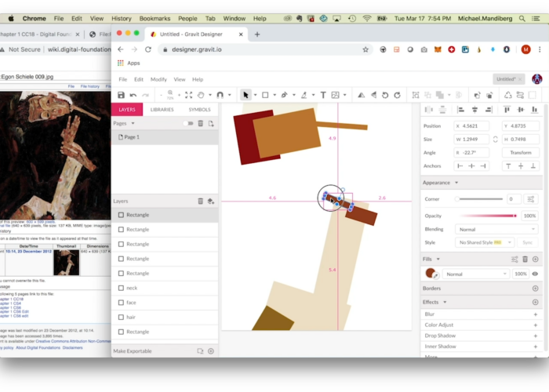Click the Add fill plus icon
This screenshot has height=392, width=549.
(536, 259)
